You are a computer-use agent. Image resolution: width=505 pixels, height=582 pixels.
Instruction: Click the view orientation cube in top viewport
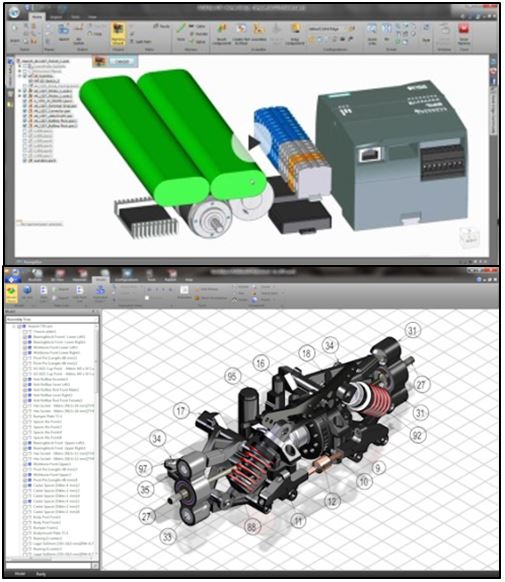(469, 237)
